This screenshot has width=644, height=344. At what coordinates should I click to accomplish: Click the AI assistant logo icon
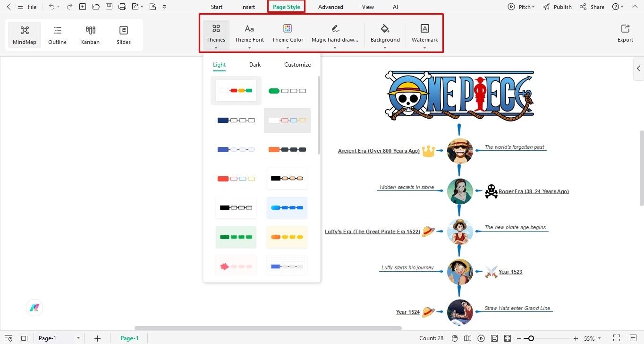34,308
